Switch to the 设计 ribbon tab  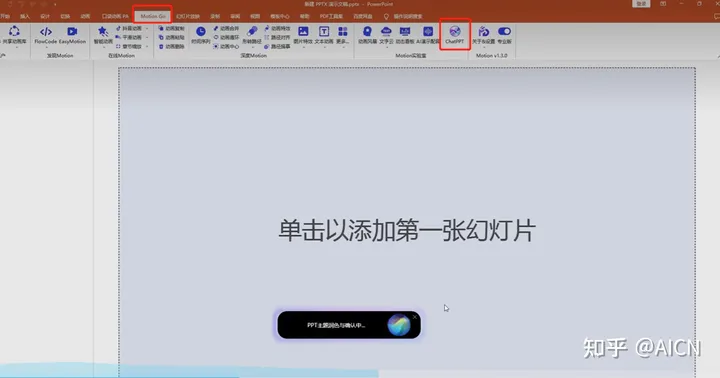pos(45,16)
